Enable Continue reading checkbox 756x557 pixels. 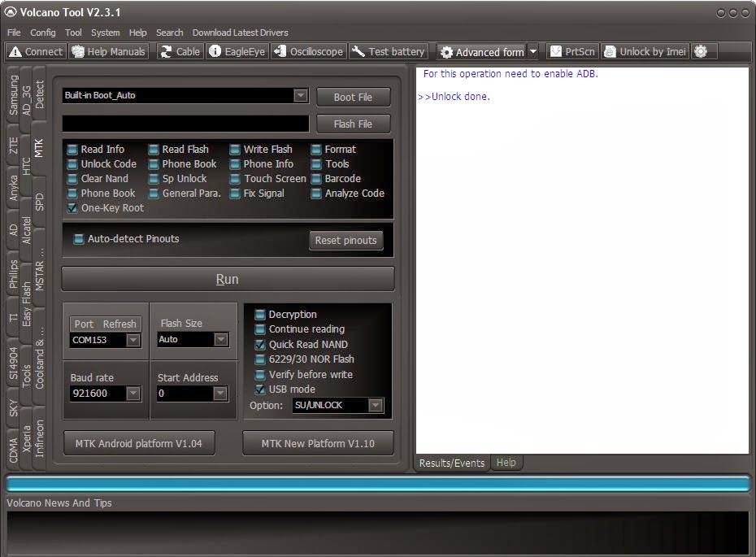coord(260,329)
